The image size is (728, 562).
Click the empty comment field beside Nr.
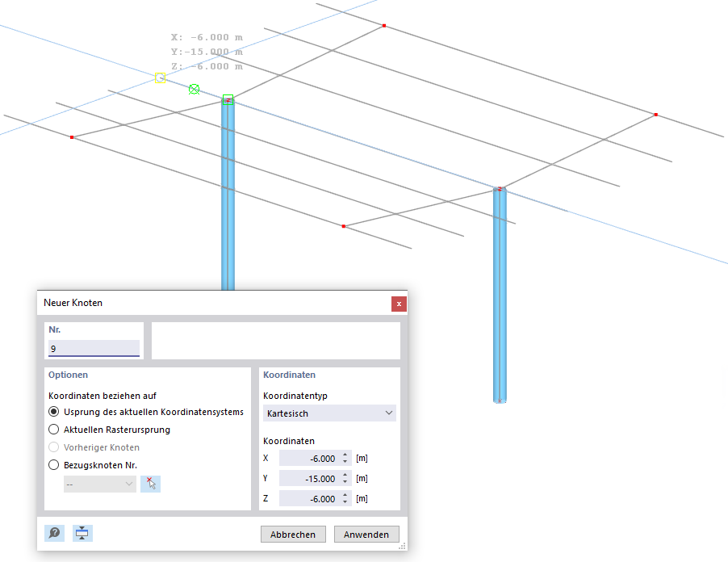tap(276, 341)
